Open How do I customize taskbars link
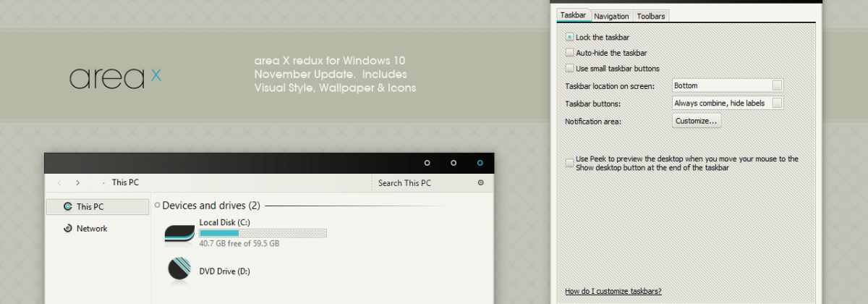 (613, 292)
